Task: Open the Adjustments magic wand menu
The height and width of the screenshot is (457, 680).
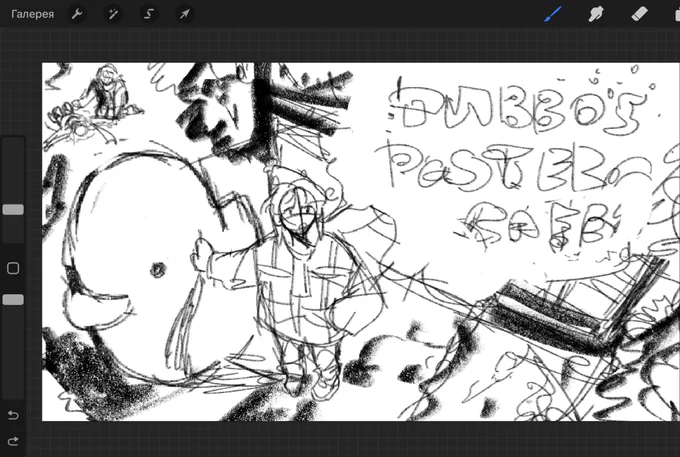Action: (x=113, y=14)
